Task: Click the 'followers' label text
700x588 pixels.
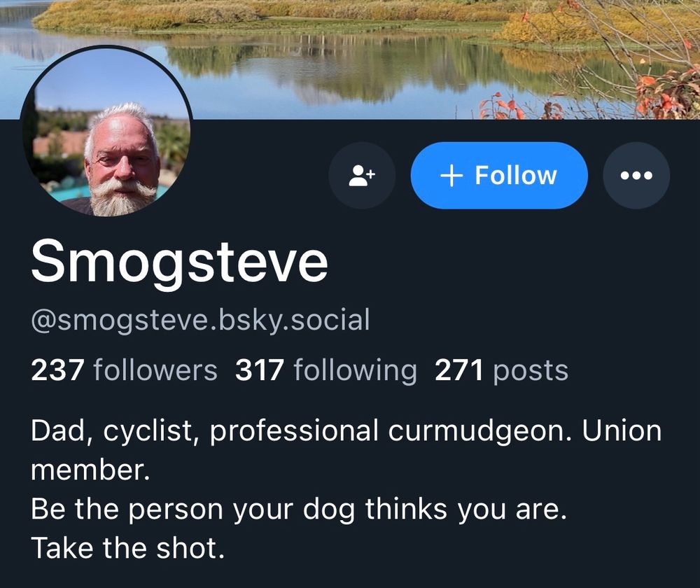Action: 155,370
